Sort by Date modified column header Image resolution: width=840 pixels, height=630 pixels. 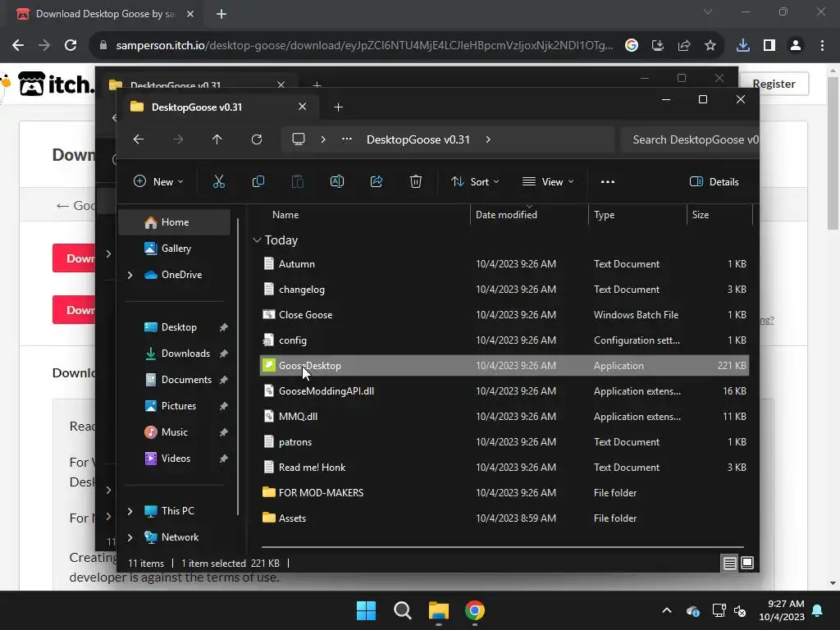[x=529, y=215]
